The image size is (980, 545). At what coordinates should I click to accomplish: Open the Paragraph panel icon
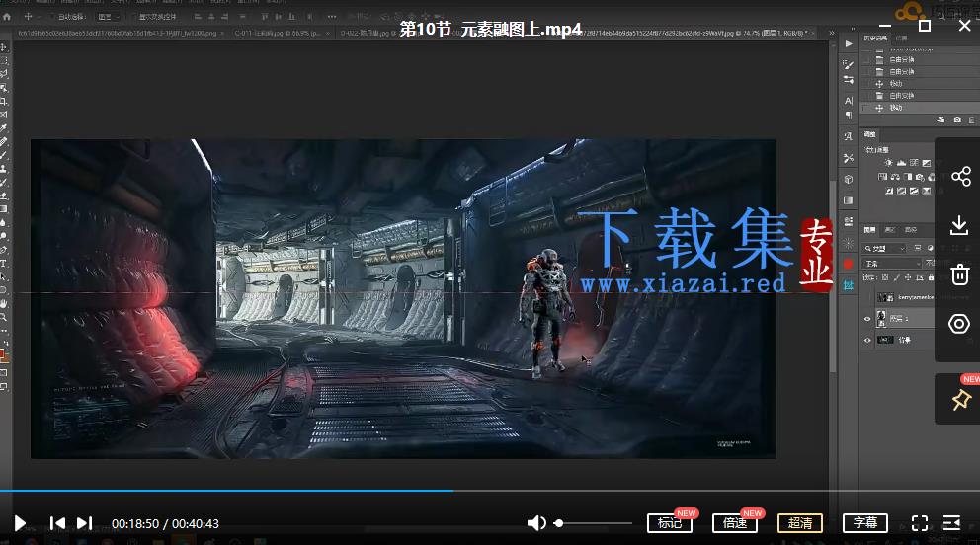849,115
